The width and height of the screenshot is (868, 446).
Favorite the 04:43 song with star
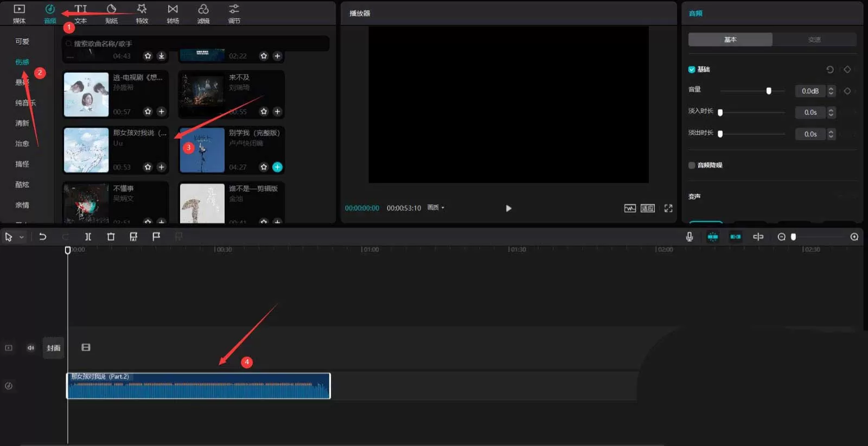pyautogui.click(x=148, y=56)
